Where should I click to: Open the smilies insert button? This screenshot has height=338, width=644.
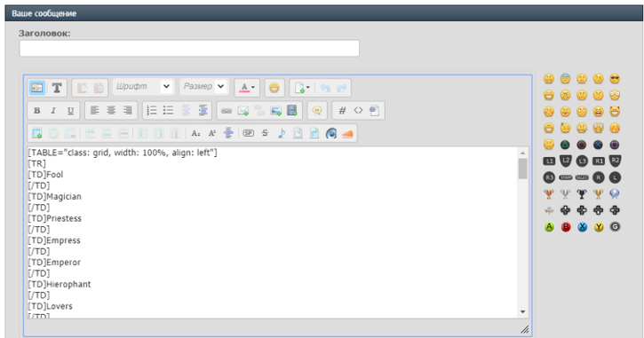click(x=274, y=87)
